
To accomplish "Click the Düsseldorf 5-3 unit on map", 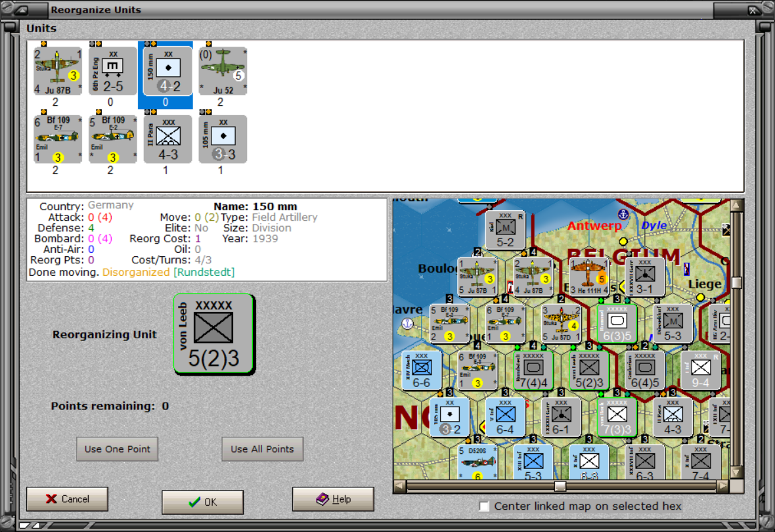I will point(673,323).
